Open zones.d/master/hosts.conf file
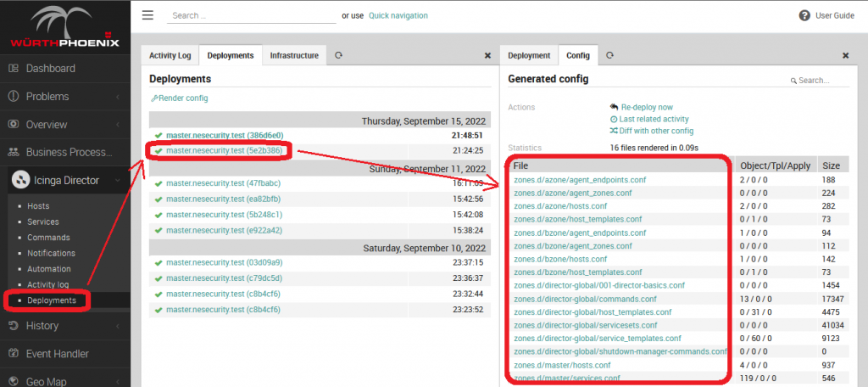Image resolution: width=868 pixels, height=387 pixels. point(562,365)
